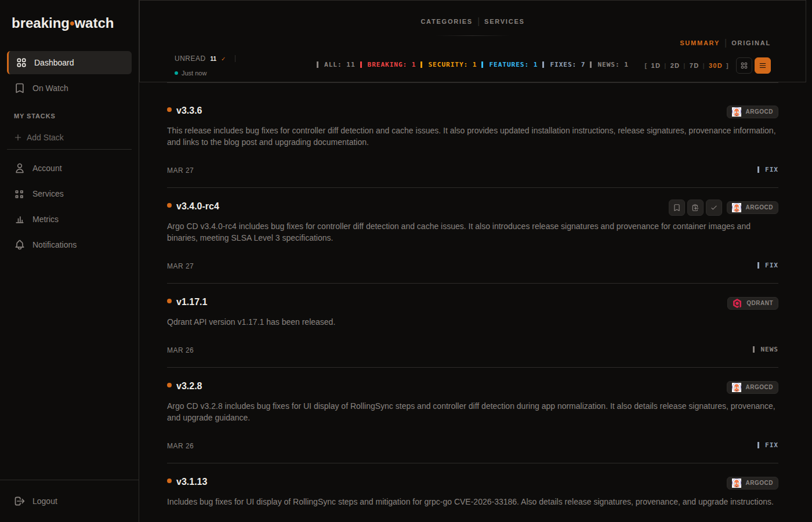Click the UNREAD 11 counter

point(195,59)
